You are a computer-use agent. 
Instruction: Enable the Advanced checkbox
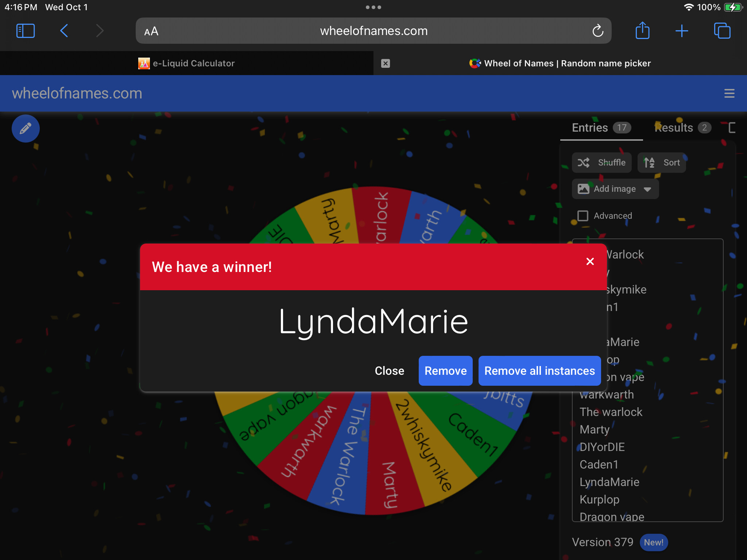(583, 216)
